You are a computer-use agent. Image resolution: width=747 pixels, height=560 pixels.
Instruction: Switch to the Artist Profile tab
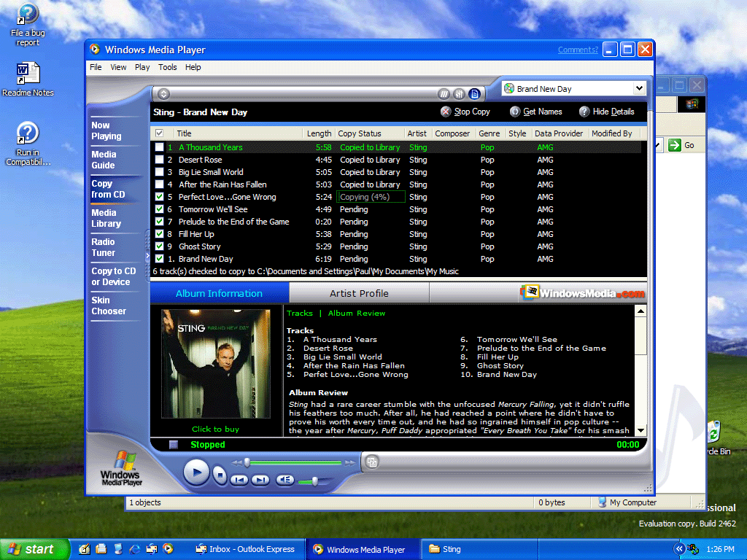(359, 293)
